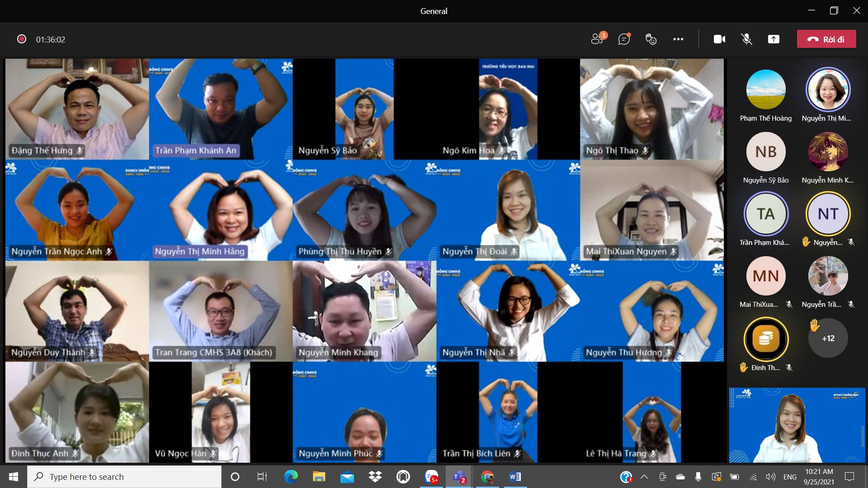
Task: Click the recording indicator icon
Action: 21,39
